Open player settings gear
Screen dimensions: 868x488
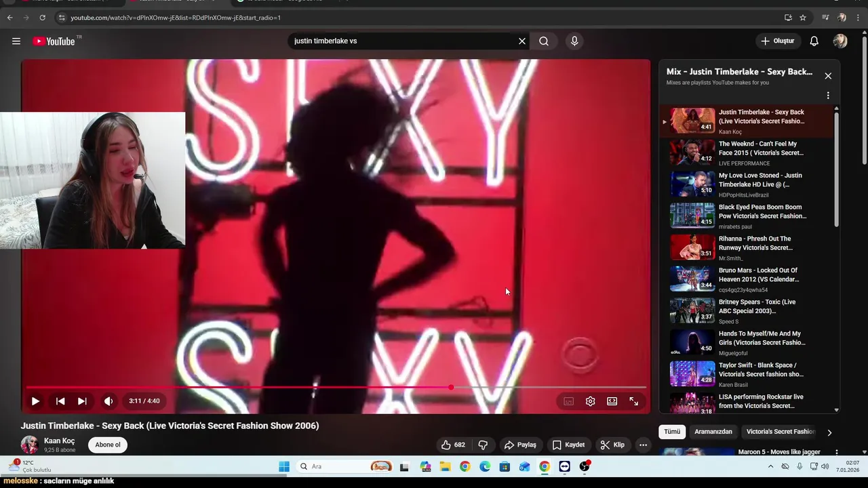click(591, 401)
